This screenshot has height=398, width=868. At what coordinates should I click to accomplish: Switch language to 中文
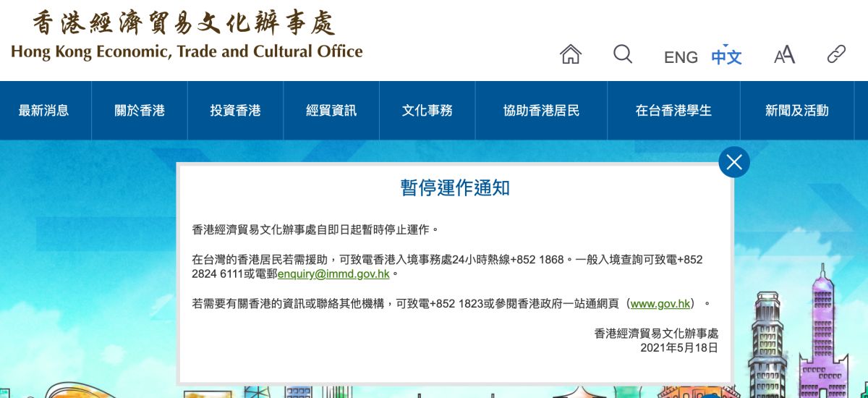(x=726, y=57)
